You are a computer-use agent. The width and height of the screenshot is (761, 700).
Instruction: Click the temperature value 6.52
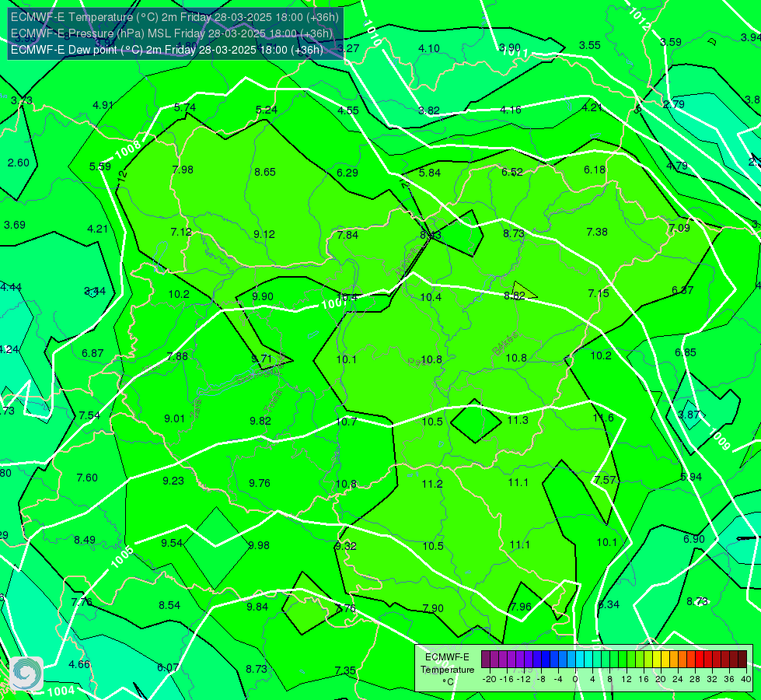click(512, 172)
